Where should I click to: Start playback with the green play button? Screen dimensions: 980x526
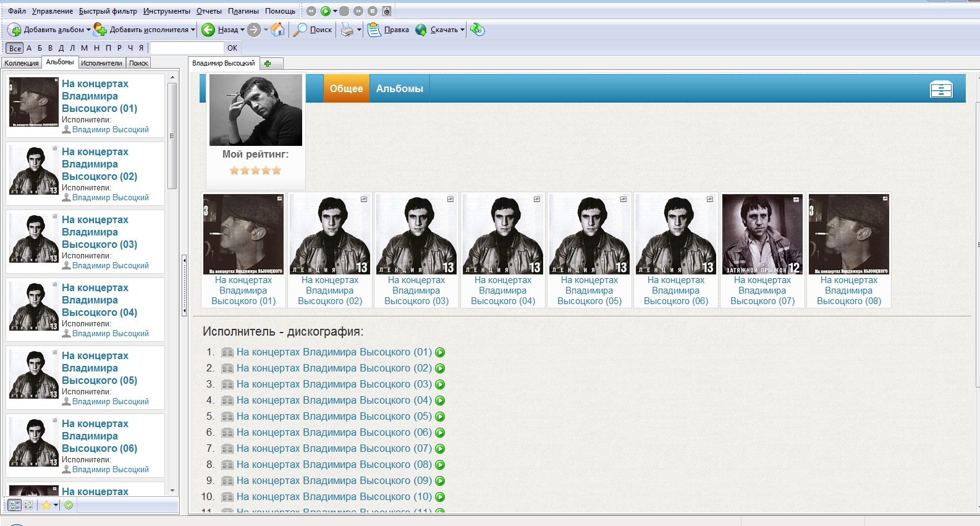326,11
